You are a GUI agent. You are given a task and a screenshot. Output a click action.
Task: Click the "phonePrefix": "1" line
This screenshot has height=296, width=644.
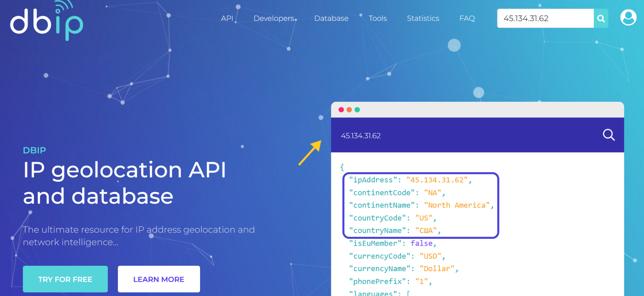[391, 282]
